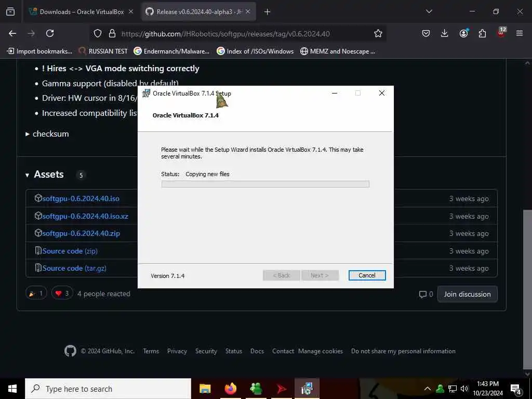Click the VirtualBox Setup title bar icon

coord(146,93)
